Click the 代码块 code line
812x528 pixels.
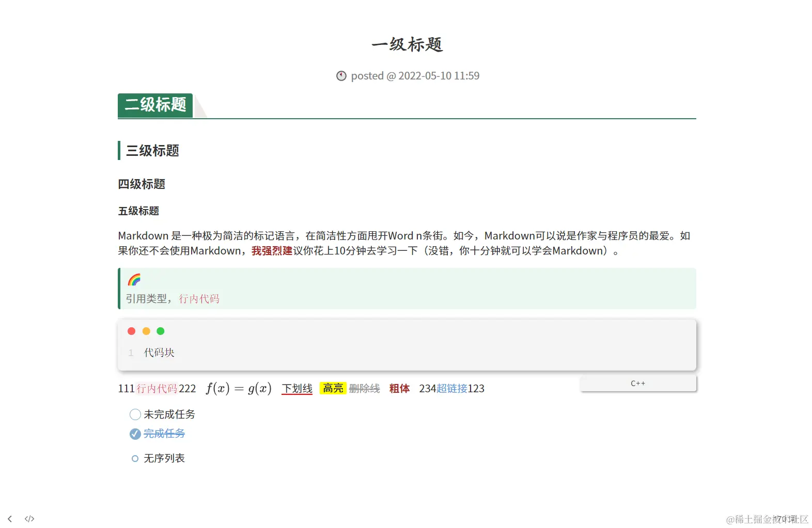point(159,353)
